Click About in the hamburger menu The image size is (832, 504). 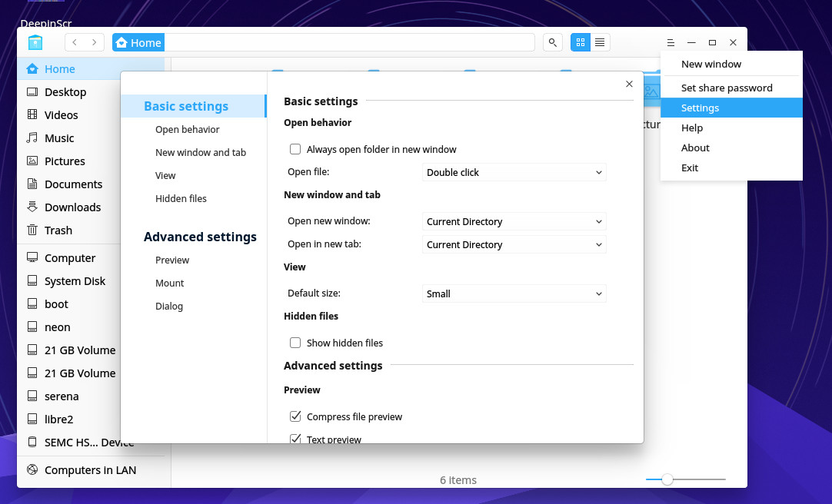694,148
